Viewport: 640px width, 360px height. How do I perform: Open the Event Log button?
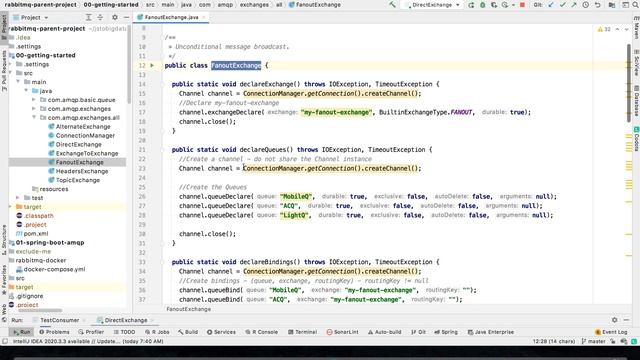(x=611, y=332)
